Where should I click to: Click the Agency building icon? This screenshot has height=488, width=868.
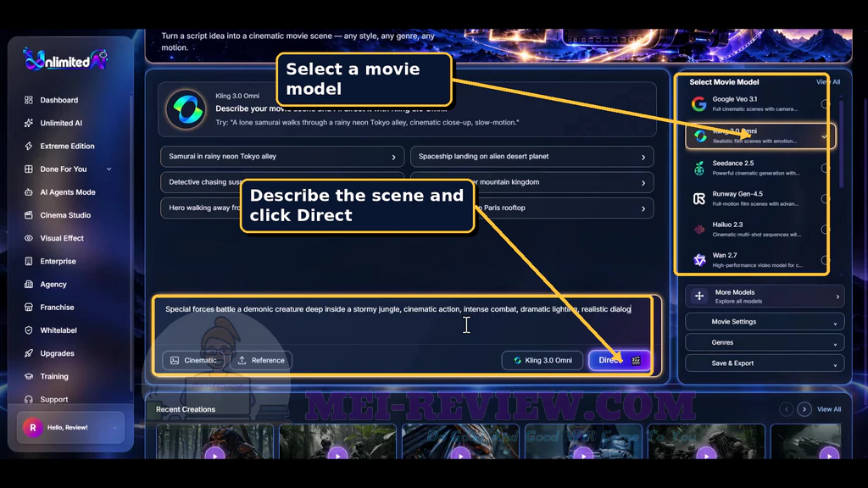[x=29, y=285]
